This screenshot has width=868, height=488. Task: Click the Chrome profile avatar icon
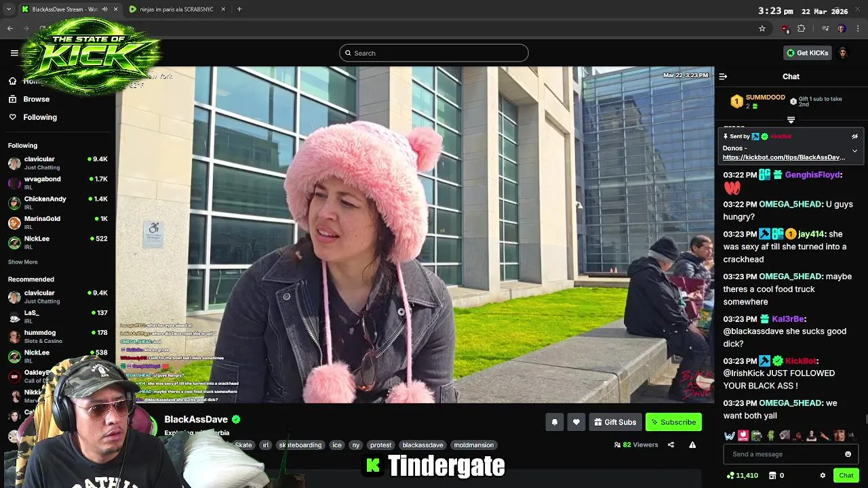[x=842, y=28]
